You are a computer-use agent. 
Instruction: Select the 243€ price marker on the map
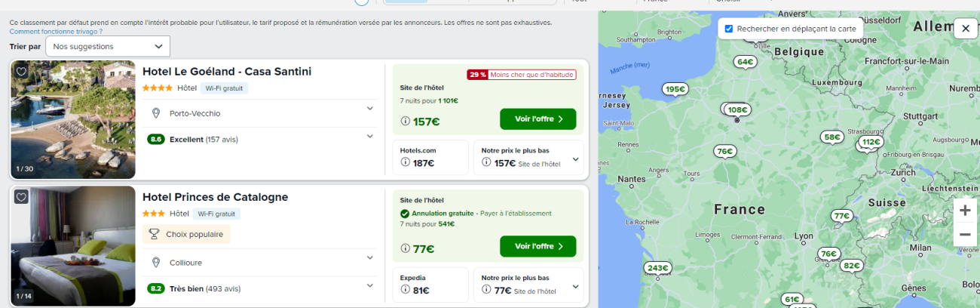(657, 268)
